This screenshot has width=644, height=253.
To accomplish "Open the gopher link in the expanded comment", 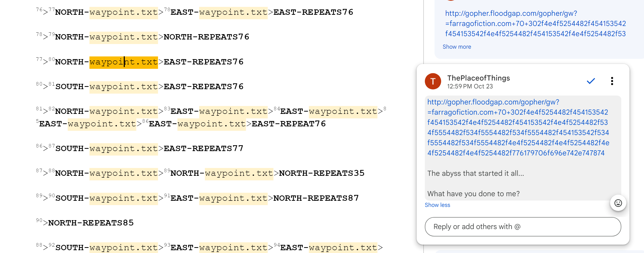I will click(518, 127).
